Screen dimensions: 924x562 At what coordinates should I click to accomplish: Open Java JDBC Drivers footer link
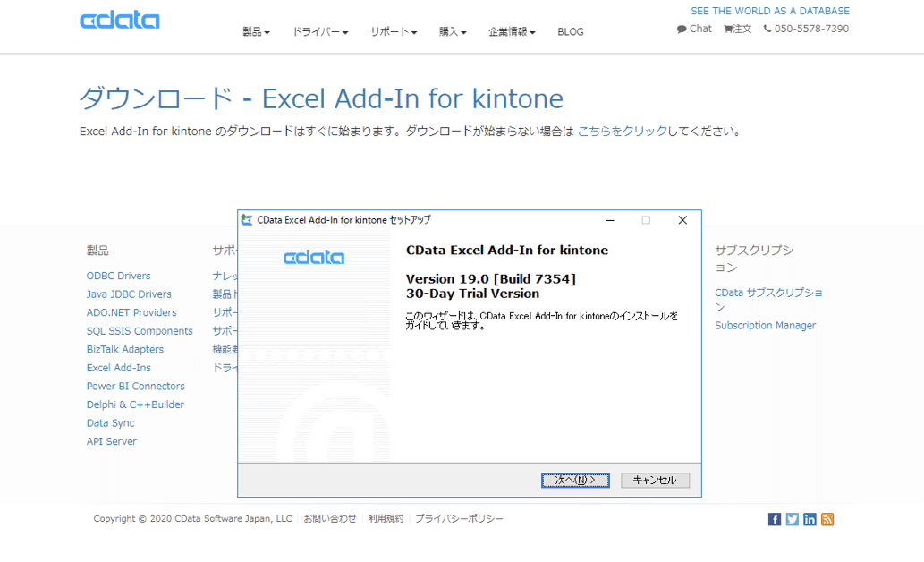(x=129, y=294)
